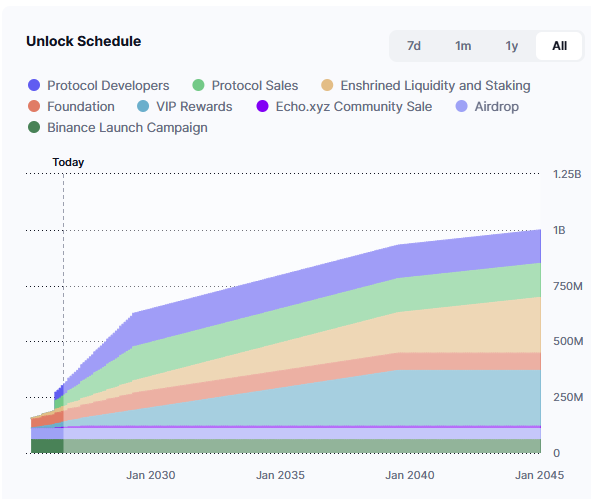
Task: Click the 750M y-axis value
Action: click(568, 286)
